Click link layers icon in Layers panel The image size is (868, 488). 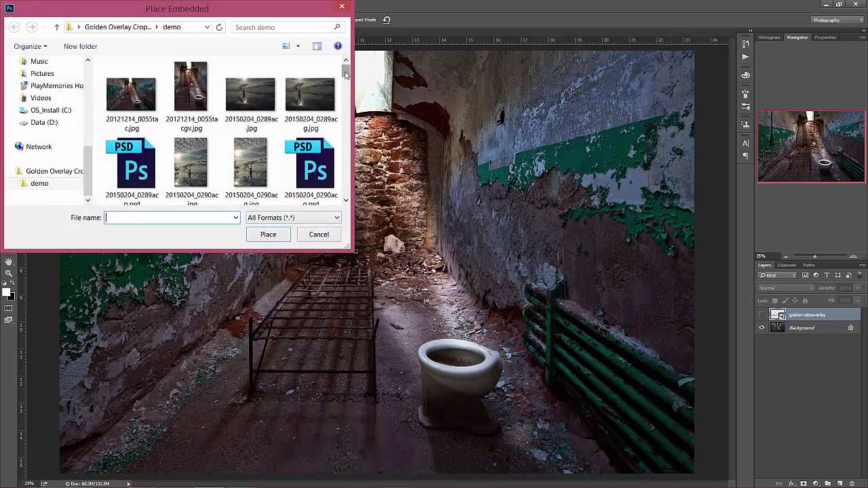[778, 483]
